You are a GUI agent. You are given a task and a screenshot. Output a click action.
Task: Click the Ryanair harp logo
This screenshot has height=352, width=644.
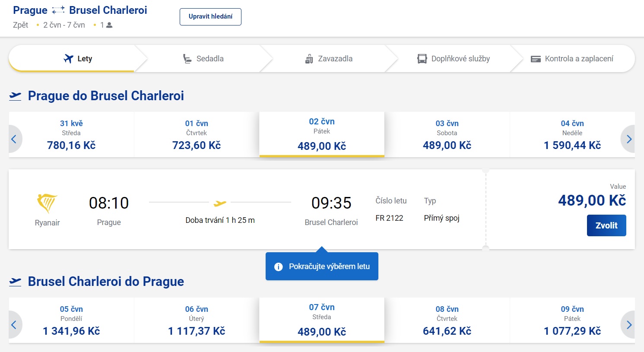pos(47,203)
